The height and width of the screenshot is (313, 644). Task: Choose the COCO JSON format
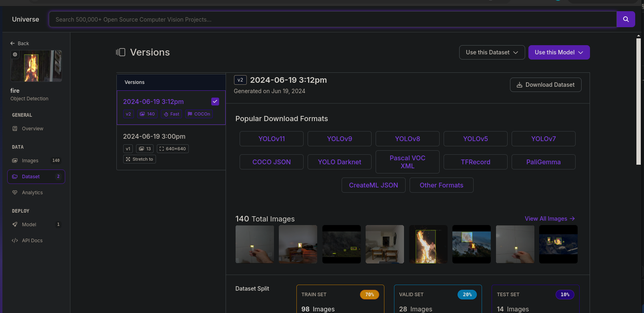[272, 162]
